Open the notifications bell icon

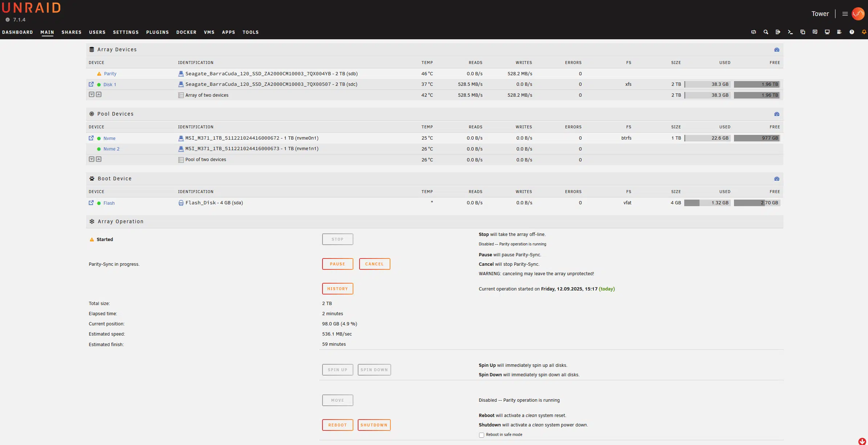pos(864,32)
